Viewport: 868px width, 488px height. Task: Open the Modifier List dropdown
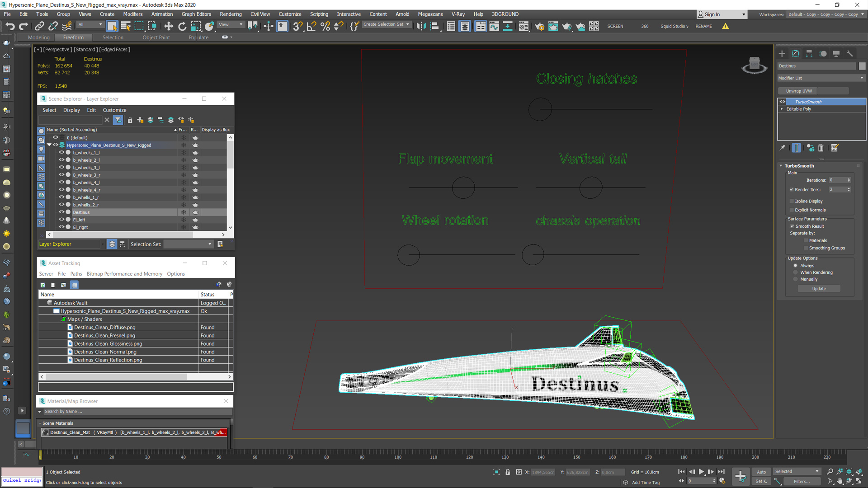click(821, 78)
